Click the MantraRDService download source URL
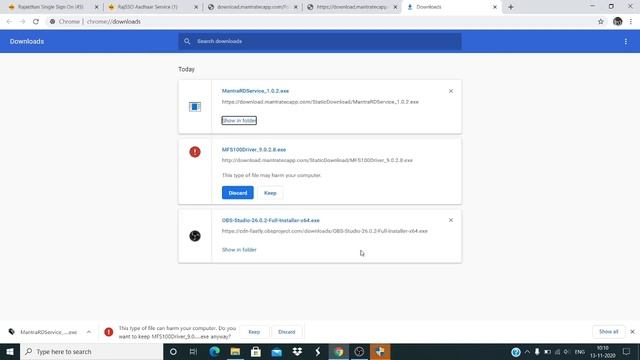This screenshot has width=640, height=360. coord(320,102)
